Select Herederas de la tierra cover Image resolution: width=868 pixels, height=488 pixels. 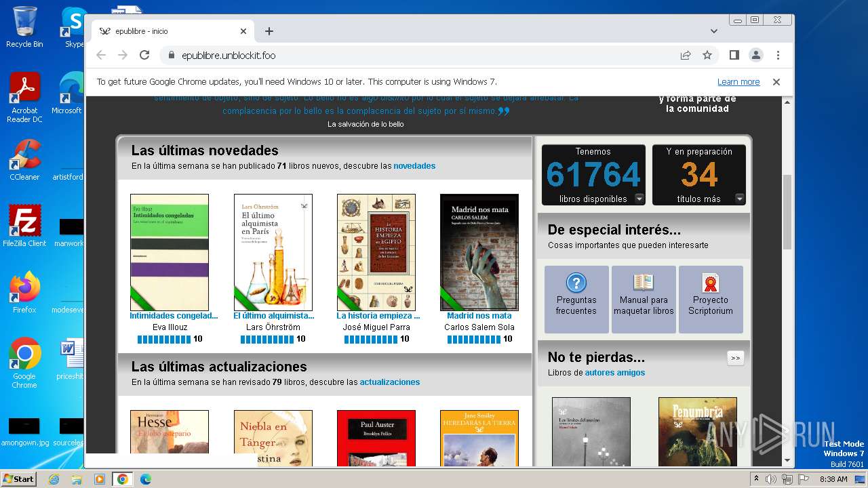point(479,438)
